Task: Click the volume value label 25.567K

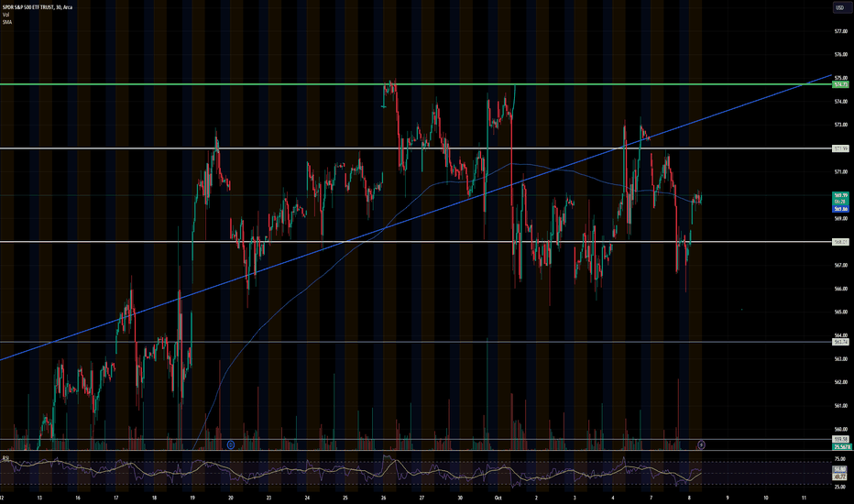Action: pos(840,446)
